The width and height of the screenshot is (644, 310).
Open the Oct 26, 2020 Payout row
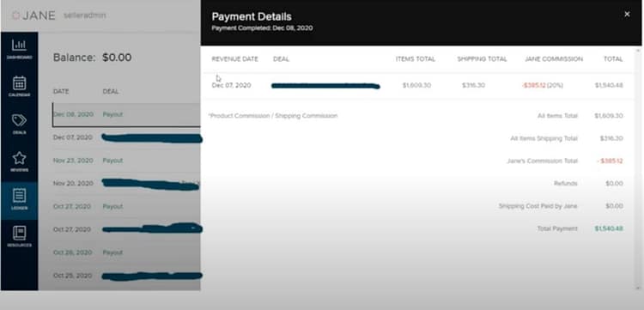[126, 252]
